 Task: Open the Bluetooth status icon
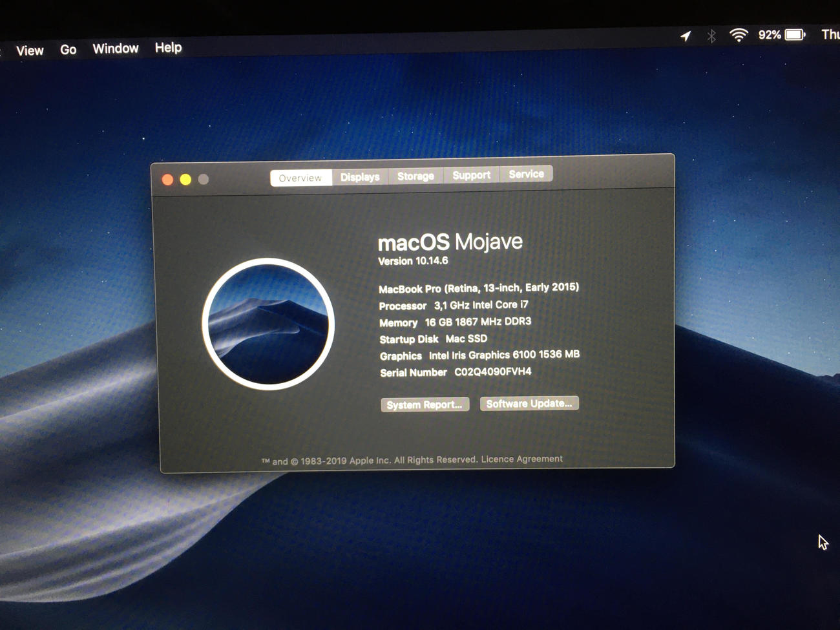(x=711, y=36)
